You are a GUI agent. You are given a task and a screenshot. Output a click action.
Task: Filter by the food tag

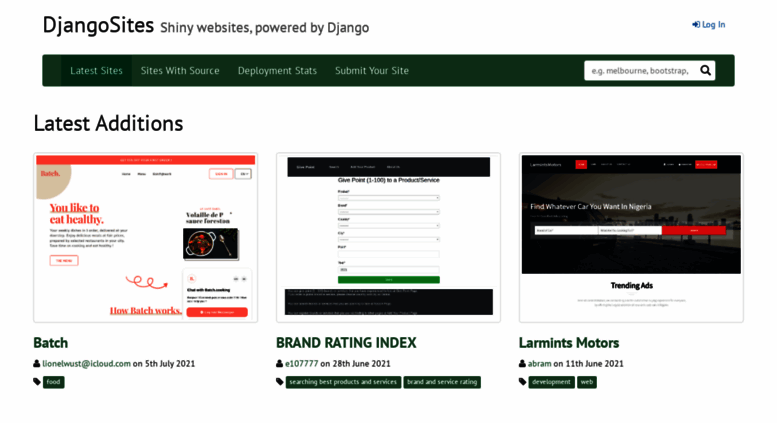point(54,382)
